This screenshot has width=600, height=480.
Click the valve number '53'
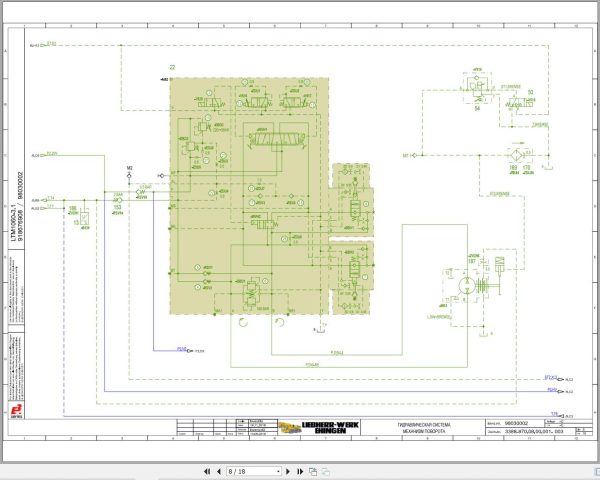(530, 92)
